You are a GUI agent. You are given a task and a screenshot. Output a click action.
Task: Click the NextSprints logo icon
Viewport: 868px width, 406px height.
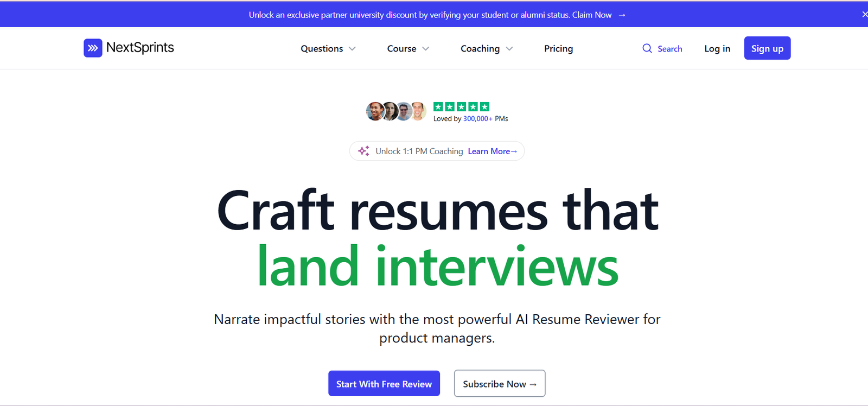coord(93,48)
